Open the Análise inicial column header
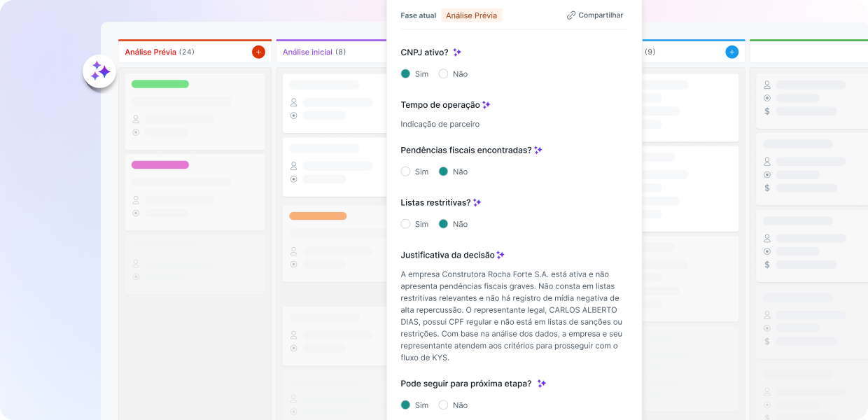Screen dimensions: 868x420 click(307, 52)
